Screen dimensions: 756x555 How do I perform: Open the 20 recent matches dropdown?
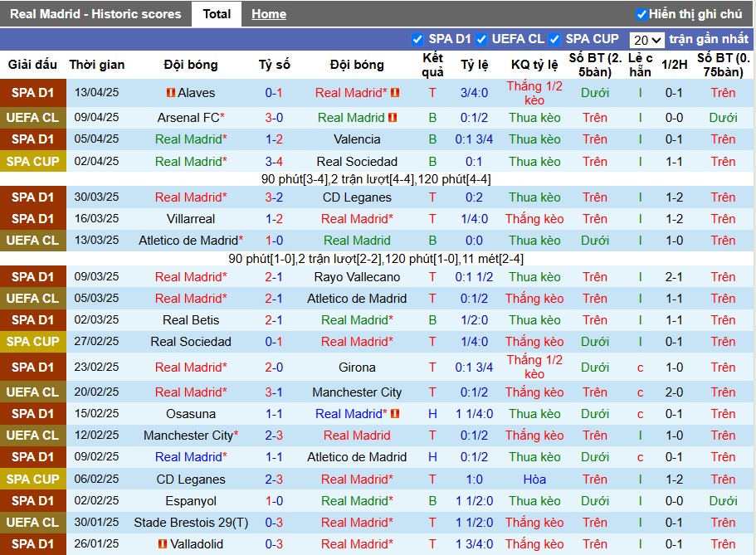click(646, 40)
